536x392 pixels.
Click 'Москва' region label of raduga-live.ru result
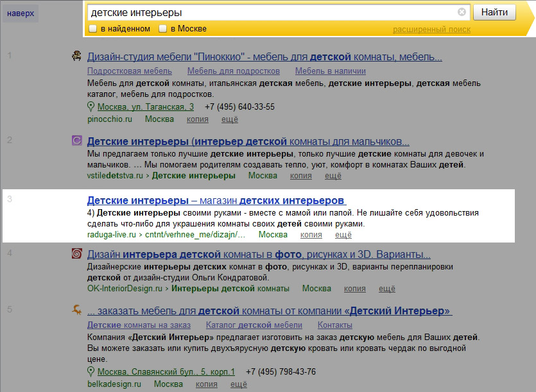coord(273,235)
